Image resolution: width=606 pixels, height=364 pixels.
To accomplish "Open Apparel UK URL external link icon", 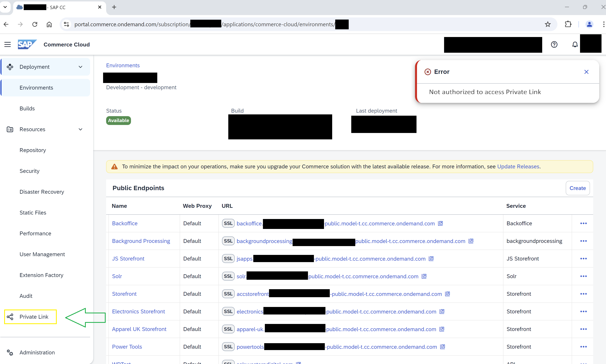I will [x=442, y=329].
